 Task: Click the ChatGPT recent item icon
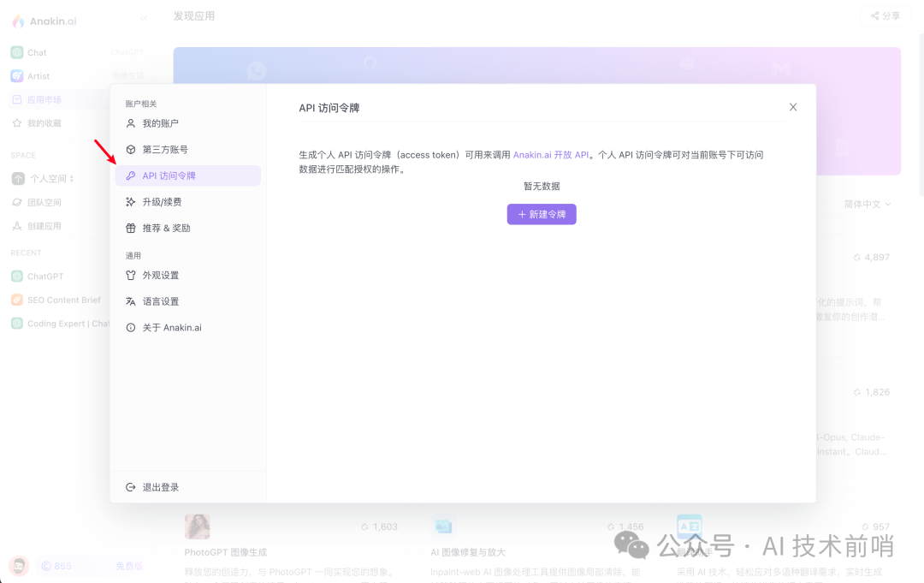point(17,277)
